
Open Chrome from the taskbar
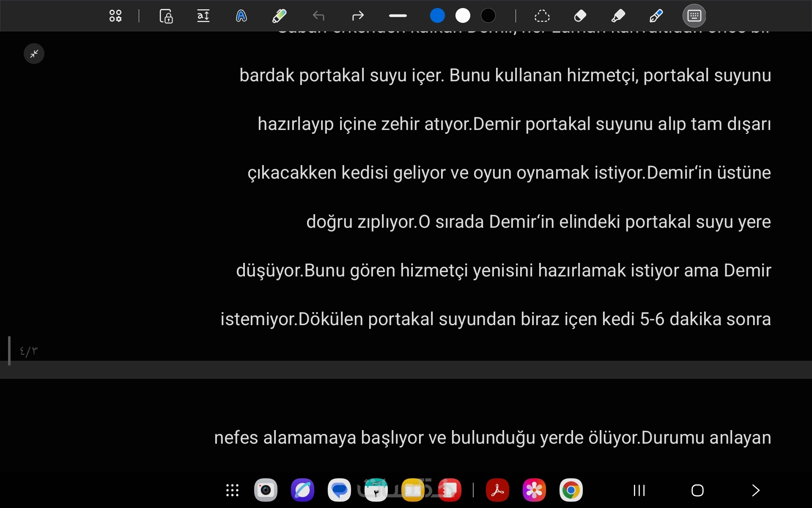(x=571, y=490)
